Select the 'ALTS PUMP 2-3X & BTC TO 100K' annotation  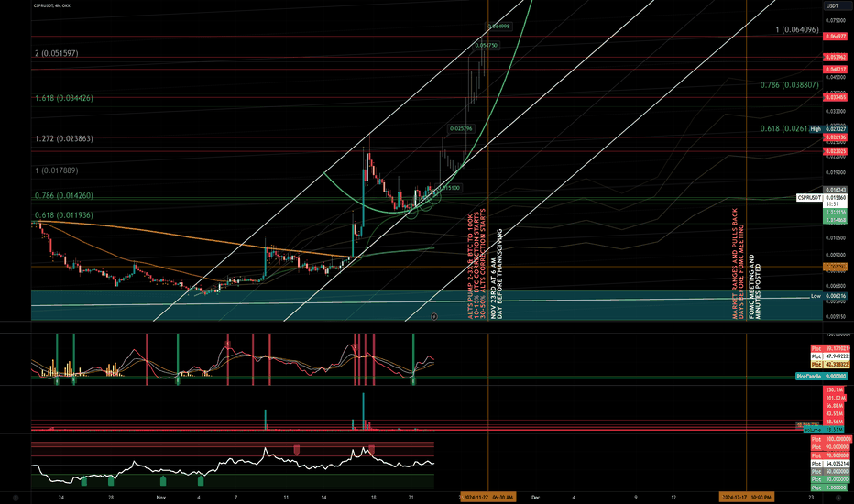tap(471, 267)
